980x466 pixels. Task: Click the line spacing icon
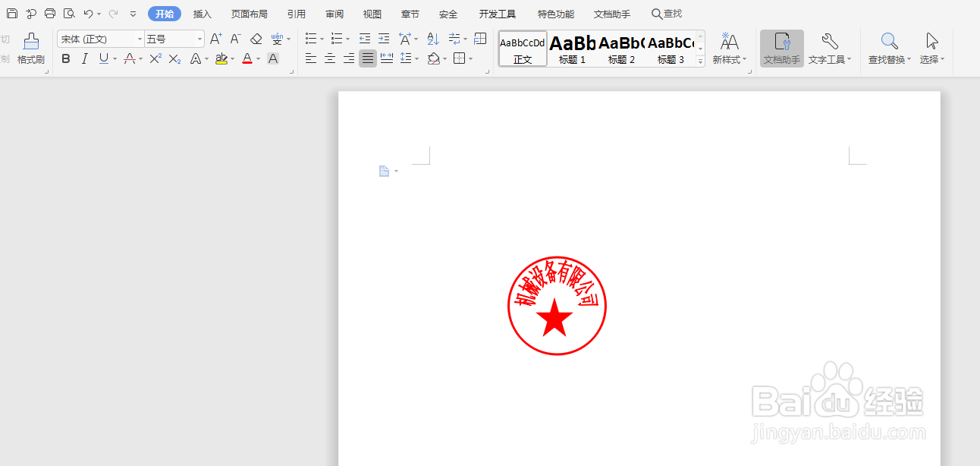pyautogui.click(x=406, y=58)
